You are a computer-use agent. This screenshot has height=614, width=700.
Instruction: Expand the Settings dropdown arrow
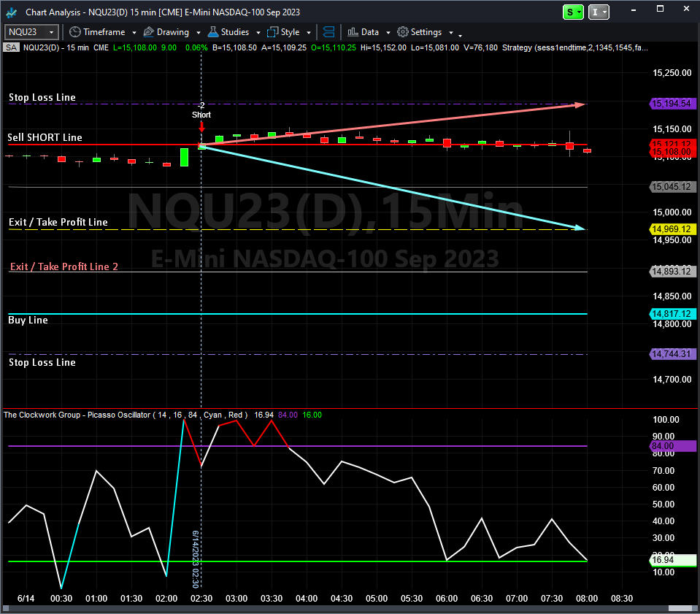point(451,33)
